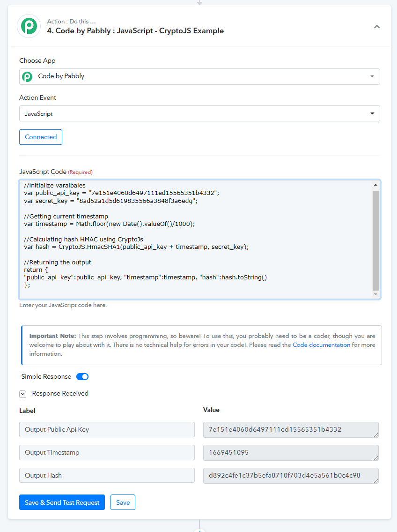Click the Output Public Api Key label field
This screenshot has width=397, height=532.
(107, 429)
